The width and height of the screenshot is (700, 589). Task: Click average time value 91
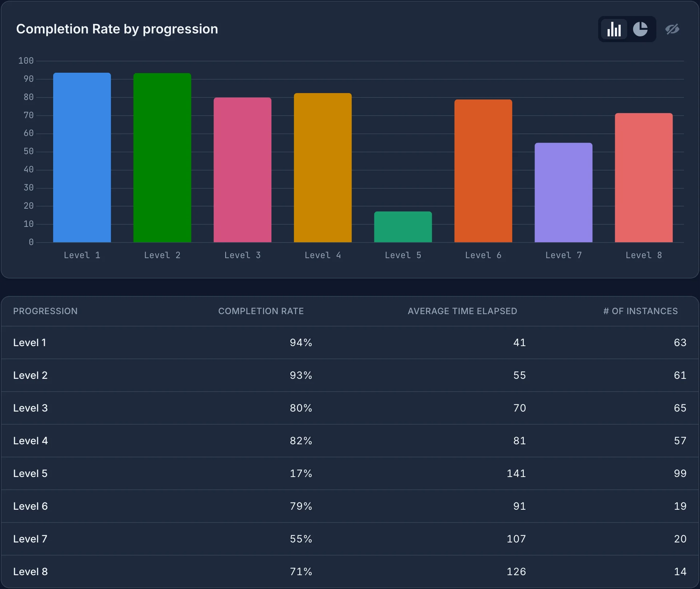tap(520, 506)
